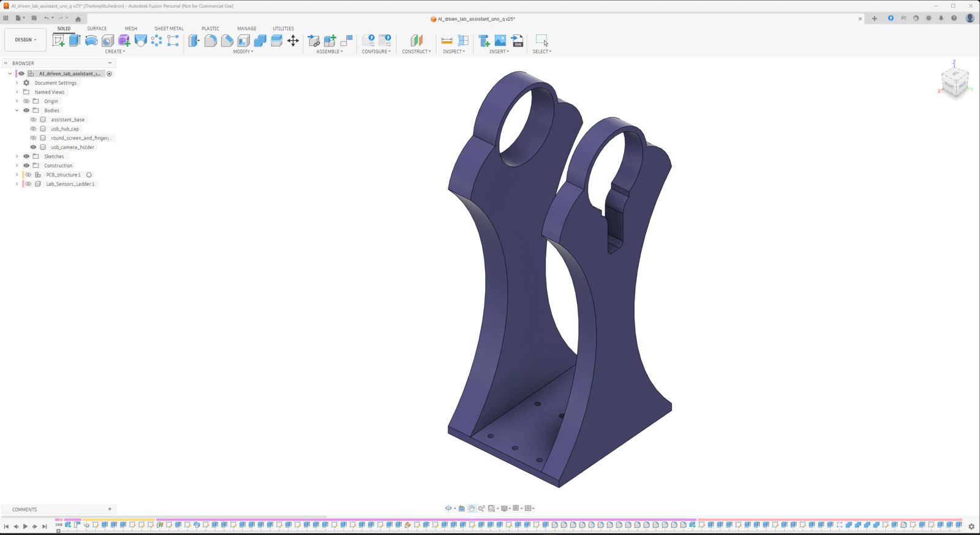980x535 pixels.
Task: Select the Offset Face tool
Action: [x=277, y=40]
